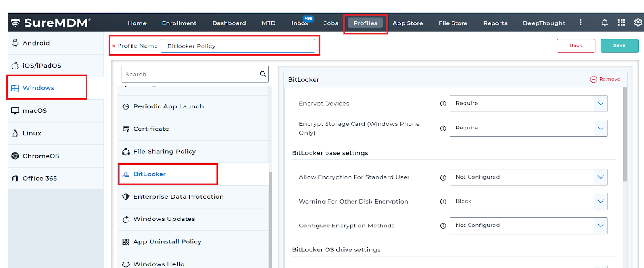Click the Android platform icon
Screen dimensions: 644x268
tap(15, 43)
